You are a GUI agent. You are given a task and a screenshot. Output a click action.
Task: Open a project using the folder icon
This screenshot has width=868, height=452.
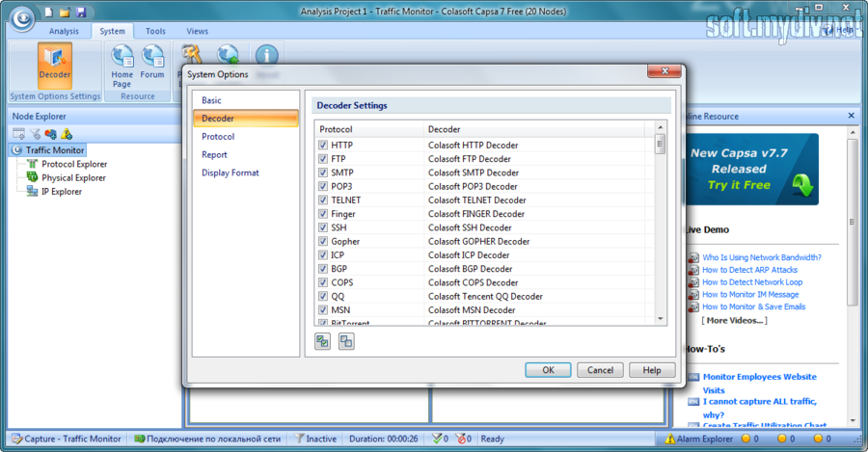coord(65,12)
